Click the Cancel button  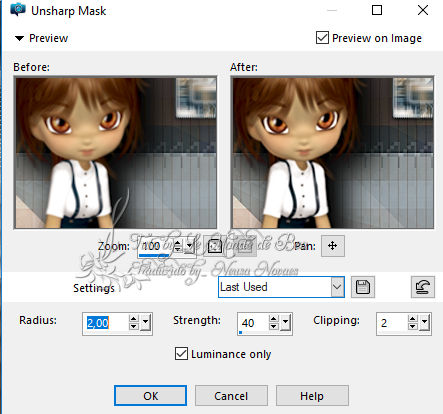pos(231,396)
